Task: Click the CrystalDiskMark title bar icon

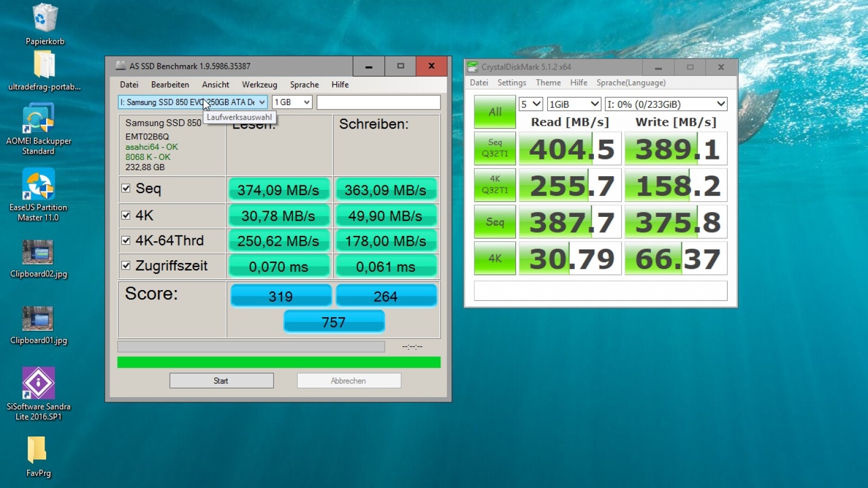Action: coord(473,67)
